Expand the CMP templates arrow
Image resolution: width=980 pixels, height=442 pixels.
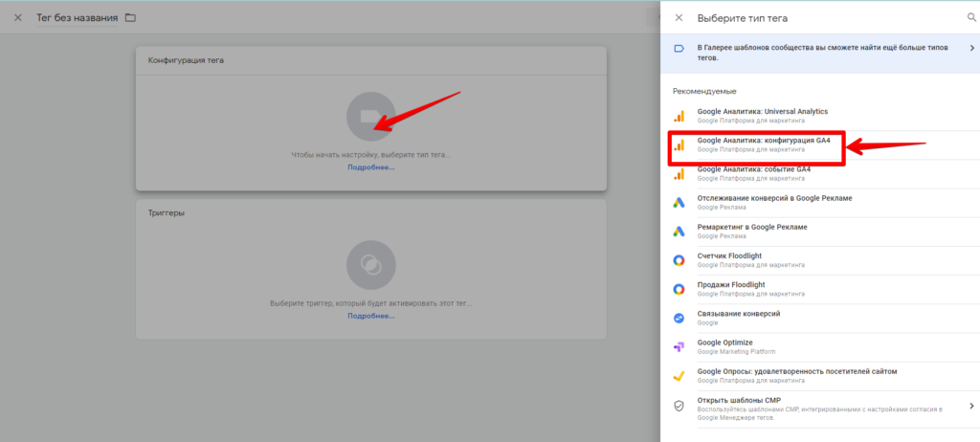pyautogui.click(x=972, y=406)
